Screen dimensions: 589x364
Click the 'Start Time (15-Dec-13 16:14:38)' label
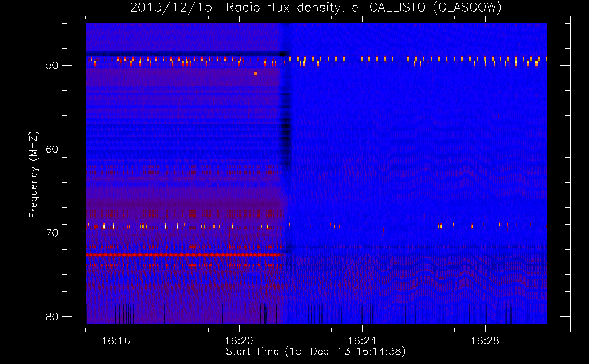(316, 352)
